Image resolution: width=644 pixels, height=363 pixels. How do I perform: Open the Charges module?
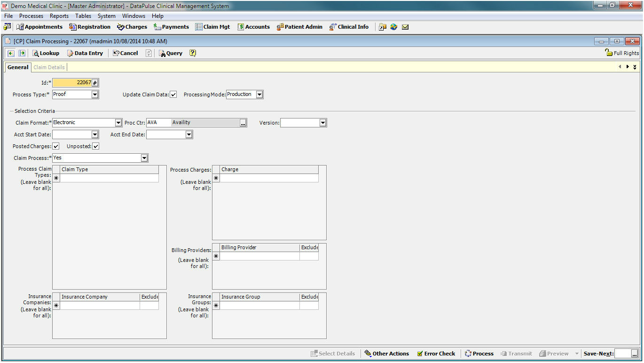(132, 27)
